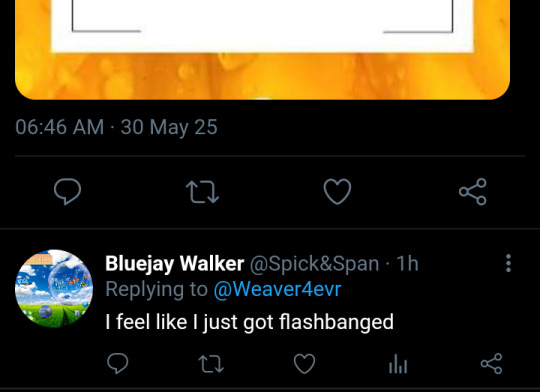The image size is (540, 392).
Task: Tap the 30 May 25 date
Action: click(x=169, y=127)
